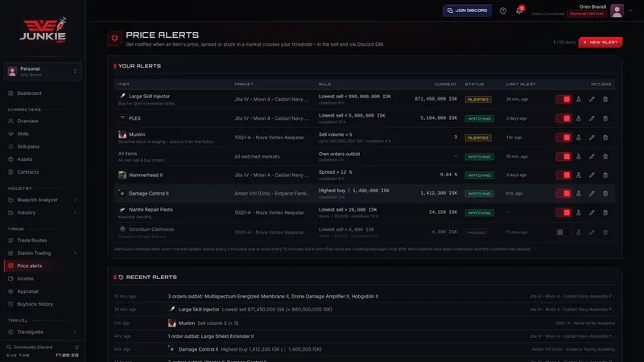Image resolution: width=644 pixels, height=362 pixels.
Task: Open the user menu chevron at top right
Action: 630,11
